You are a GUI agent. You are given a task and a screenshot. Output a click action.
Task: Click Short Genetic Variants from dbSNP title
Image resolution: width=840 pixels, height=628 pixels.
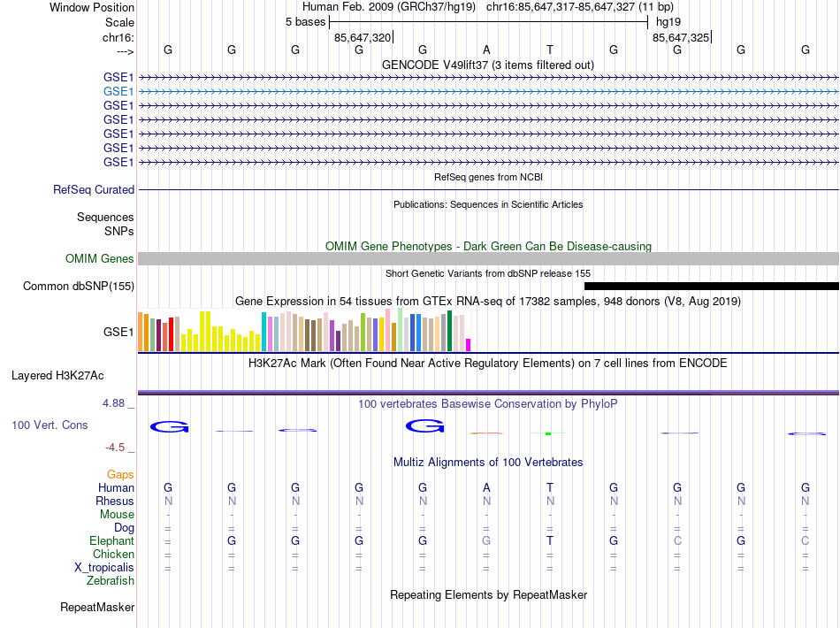[x=488, y=273]
